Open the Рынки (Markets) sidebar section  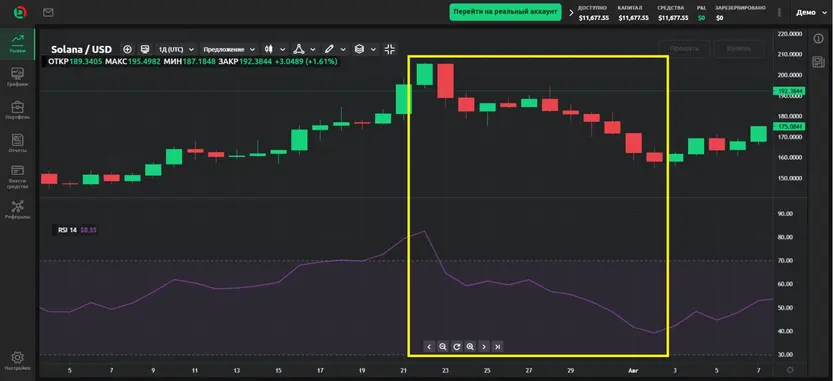pyautogui.click(x=18, y=43)
